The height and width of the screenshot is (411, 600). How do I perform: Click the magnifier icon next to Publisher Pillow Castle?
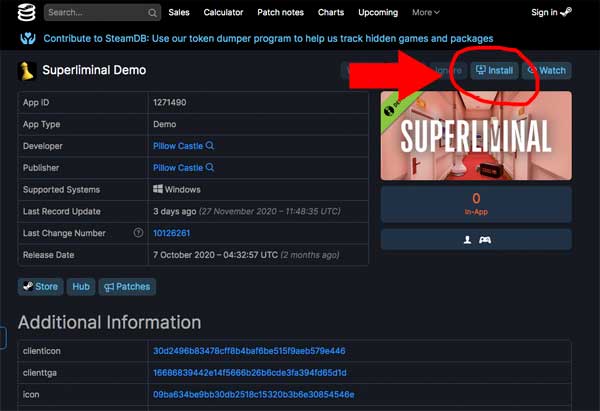click(x=210, y=167)
